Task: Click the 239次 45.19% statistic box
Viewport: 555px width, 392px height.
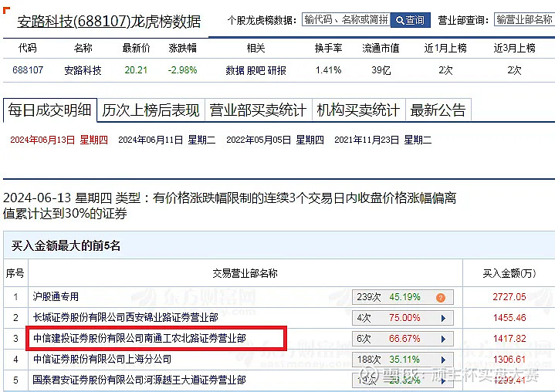Action: pyautogui.click(x=403, y=297)
